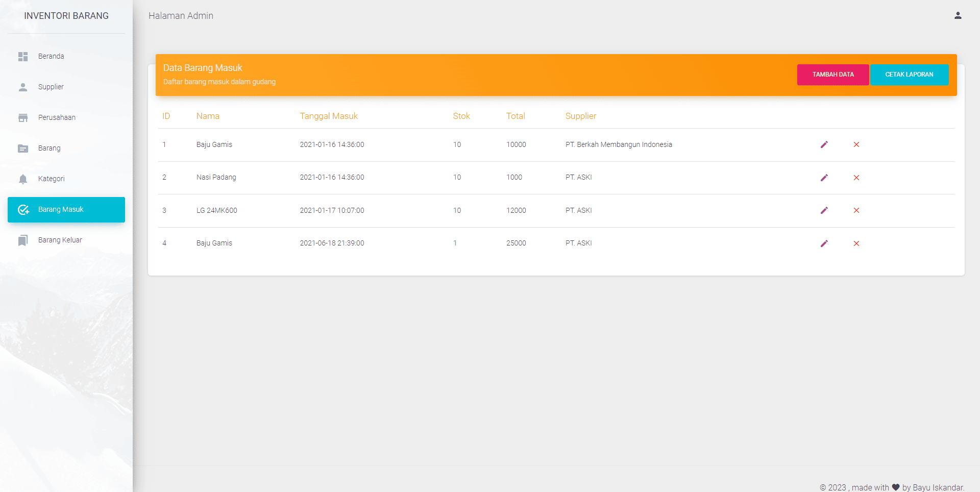The width and height of the screenshot is (980, 492).
Task: Edit the Nasi Padang row
Action: coord(824,178)
